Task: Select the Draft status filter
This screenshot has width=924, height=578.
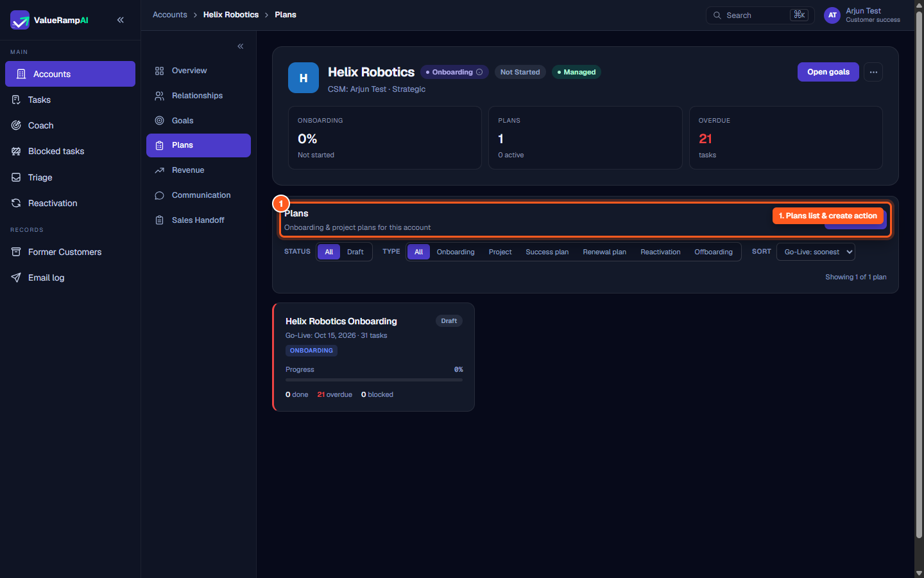Action: pyautogui.click(x=355, y=252)
